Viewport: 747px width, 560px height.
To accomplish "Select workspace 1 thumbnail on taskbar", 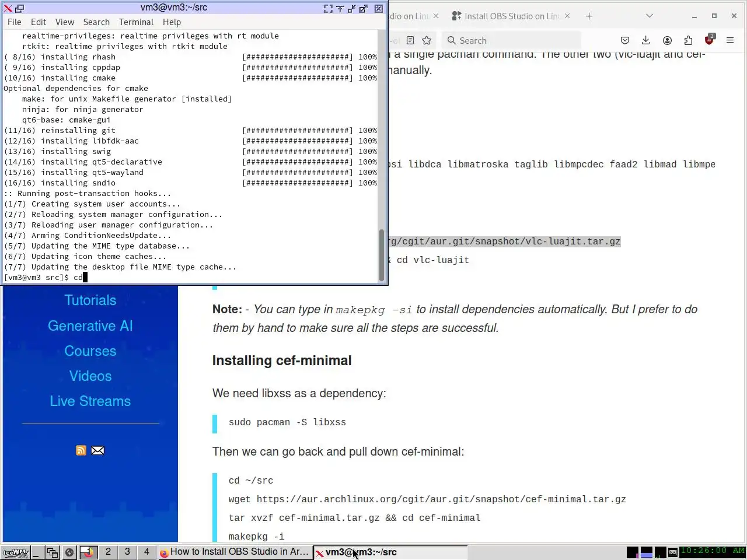I will pyautogui.click(x=88, y=552).
